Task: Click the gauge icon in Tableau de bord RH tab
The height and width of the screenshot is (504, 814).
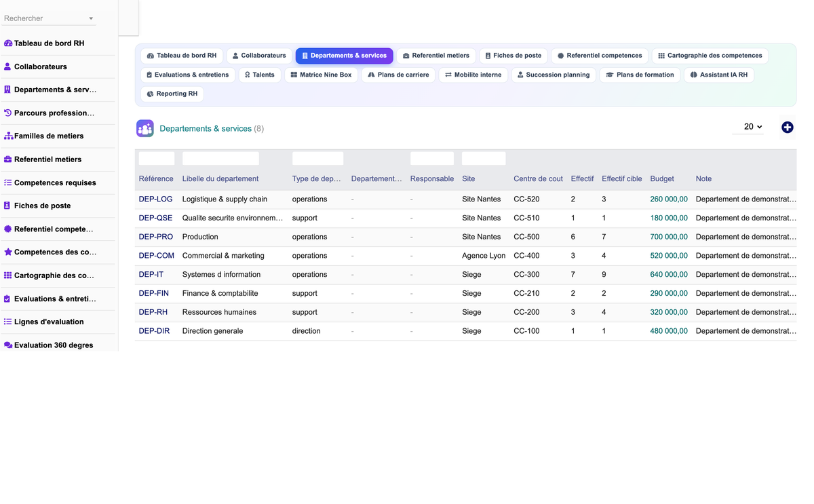Action: [151, 56]
